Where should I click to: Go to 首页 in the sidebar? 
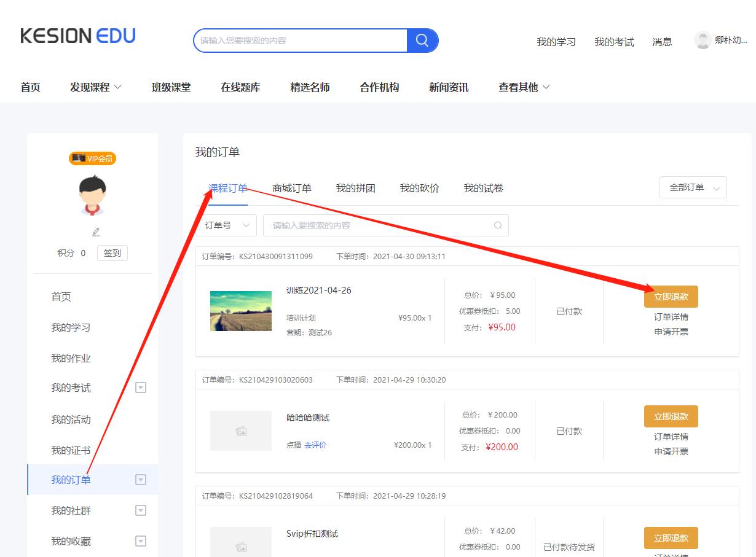click(x=61, y=297)
